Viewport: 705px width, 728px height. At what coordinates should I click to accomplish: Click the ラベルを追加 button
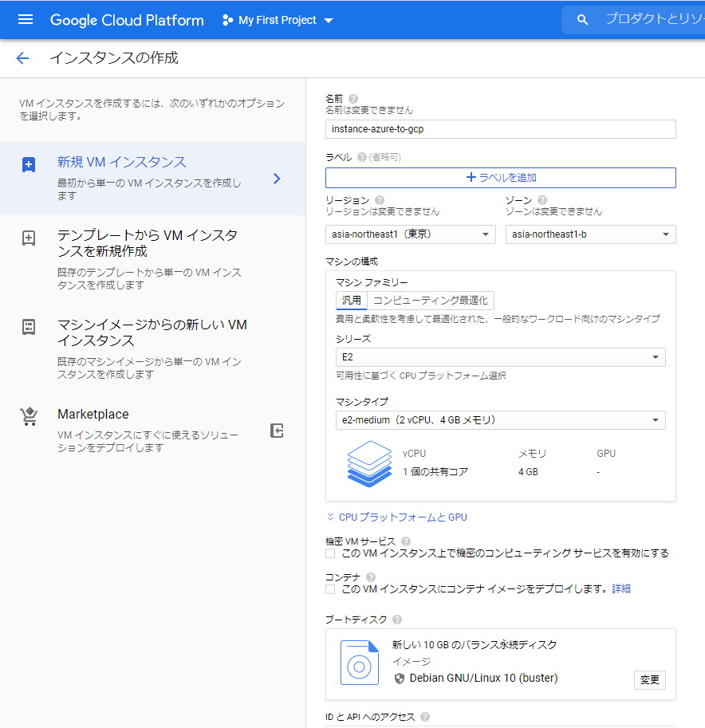(x=501, y=178)
